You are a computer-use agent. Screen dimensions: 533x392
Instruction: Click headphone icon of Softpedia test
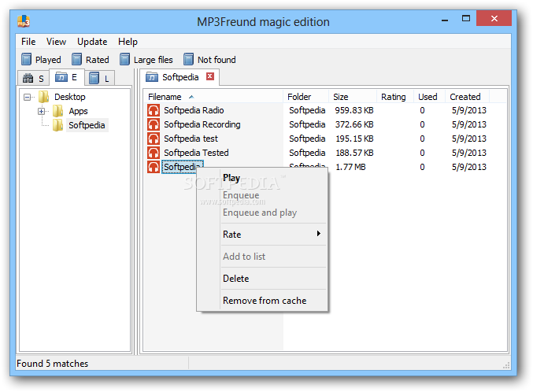pos(154,139)
